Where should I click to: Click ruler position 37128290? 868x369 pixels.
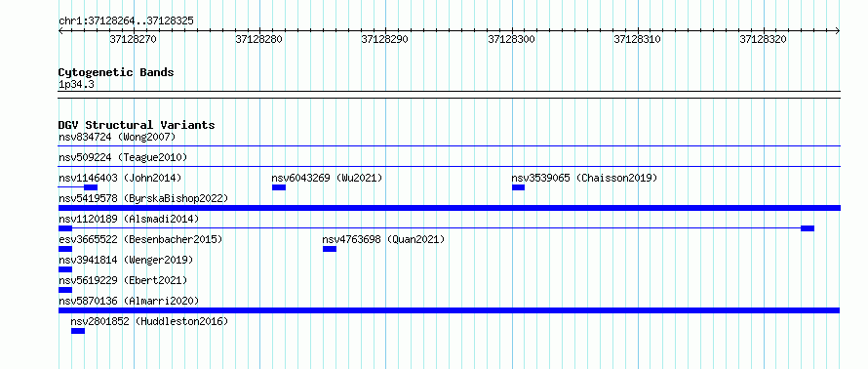click(384, 39)
